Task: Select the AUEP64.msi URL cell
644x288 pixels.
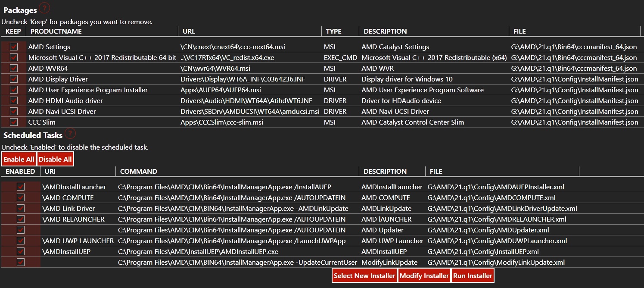Action: [221, 90]
